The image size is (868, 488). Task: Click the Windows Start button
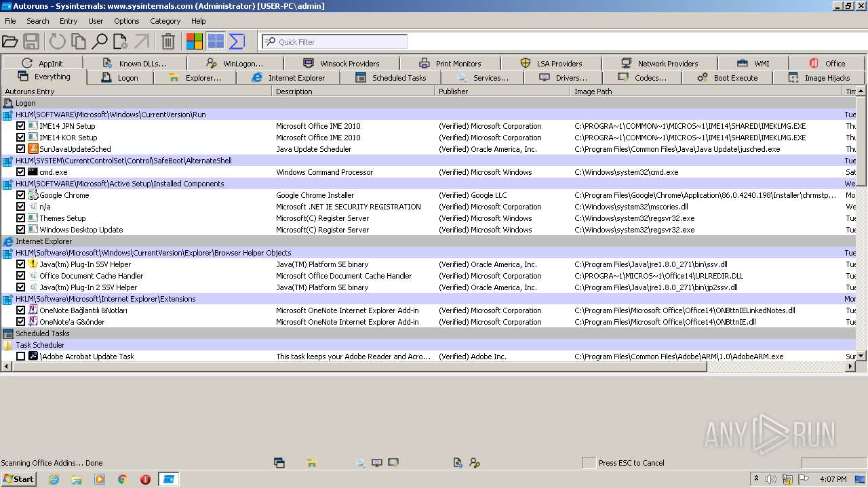click(18, 479)
